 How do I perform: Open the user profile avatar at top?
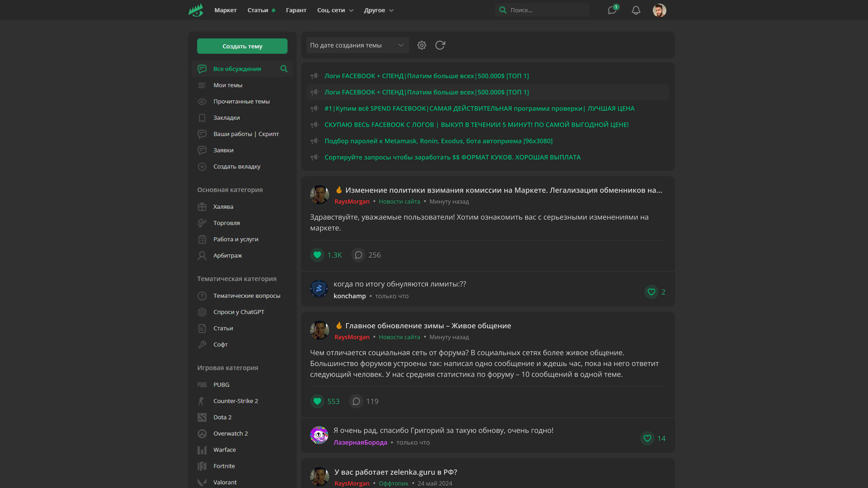pos(659,10)
